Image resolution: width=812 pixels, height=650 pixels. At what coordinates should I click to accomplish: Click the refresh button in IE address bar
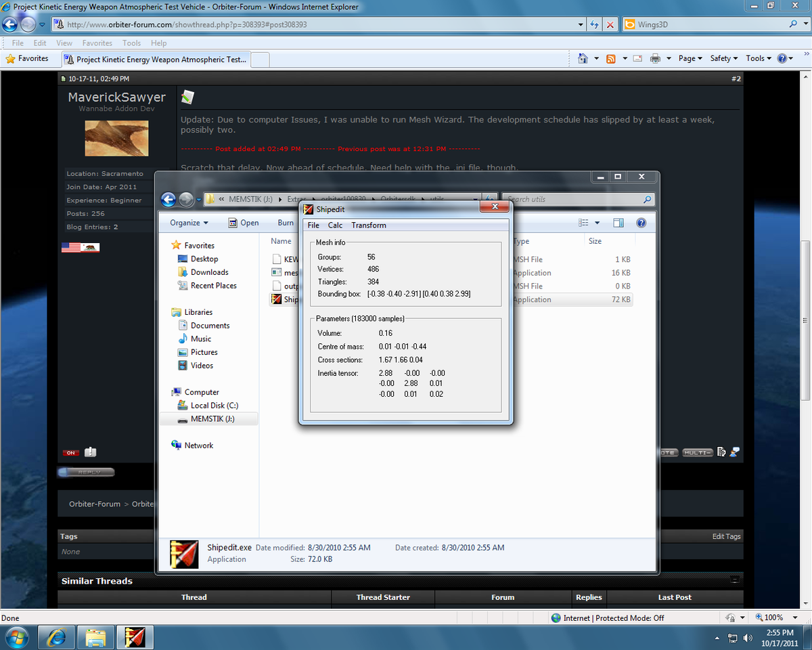click(595, 24)
